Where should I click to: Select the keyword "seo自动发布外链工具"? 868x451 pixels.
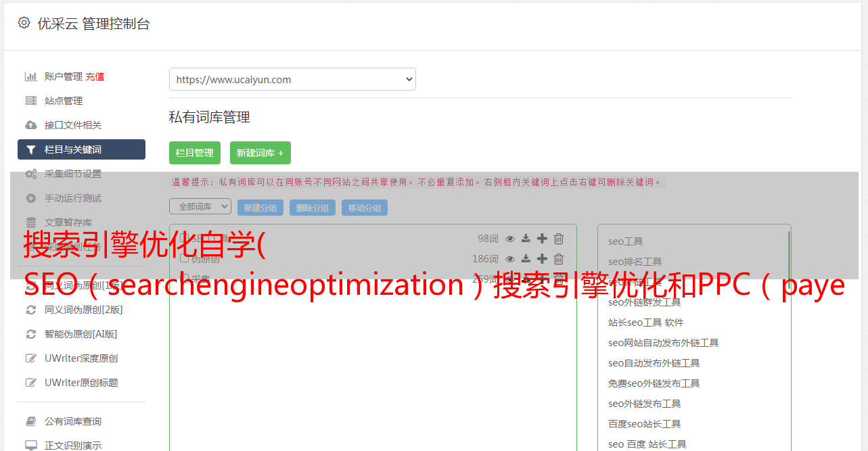coord(654,363)
